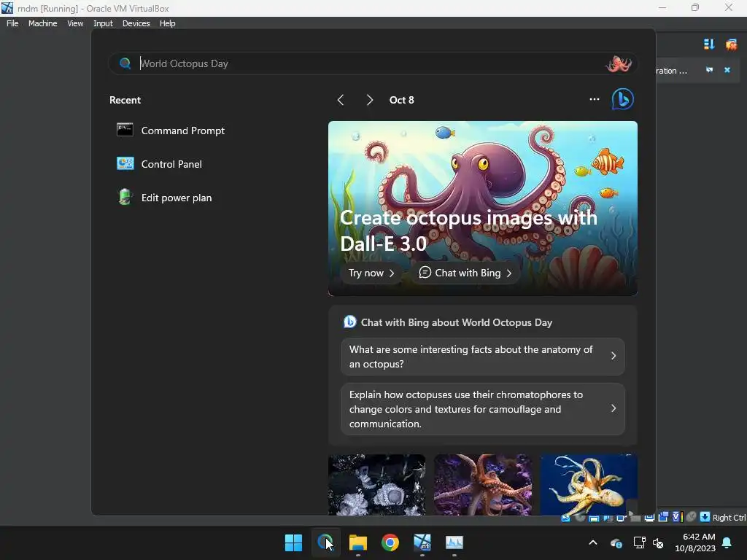Open the performance graph app in the taskbar
Image resolution: width=747 pixels, height=560 pixels.
[454, 542]
